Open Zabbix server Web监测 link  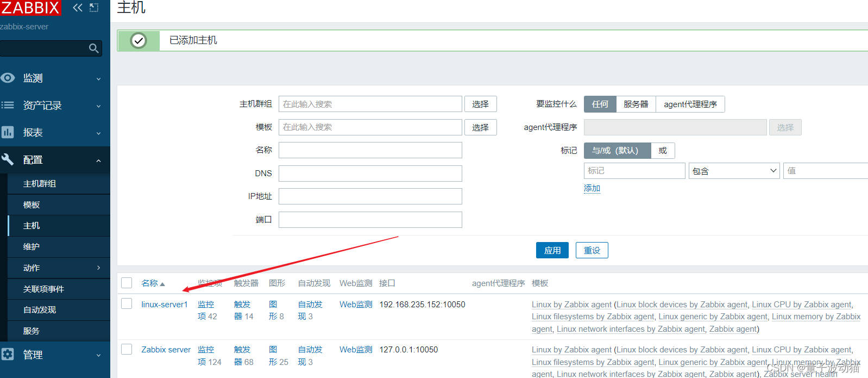[356, 350]
